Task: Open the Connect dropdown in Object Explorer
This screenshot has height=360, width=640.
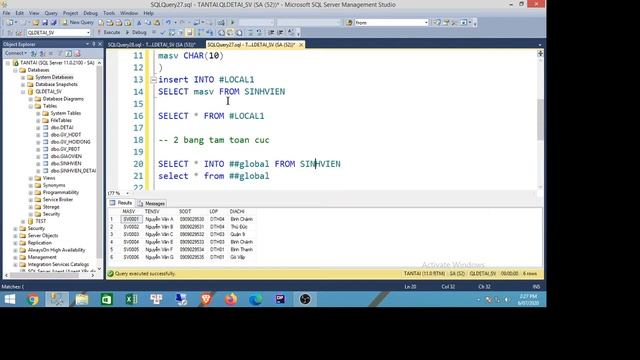Action: coord(16,53)
